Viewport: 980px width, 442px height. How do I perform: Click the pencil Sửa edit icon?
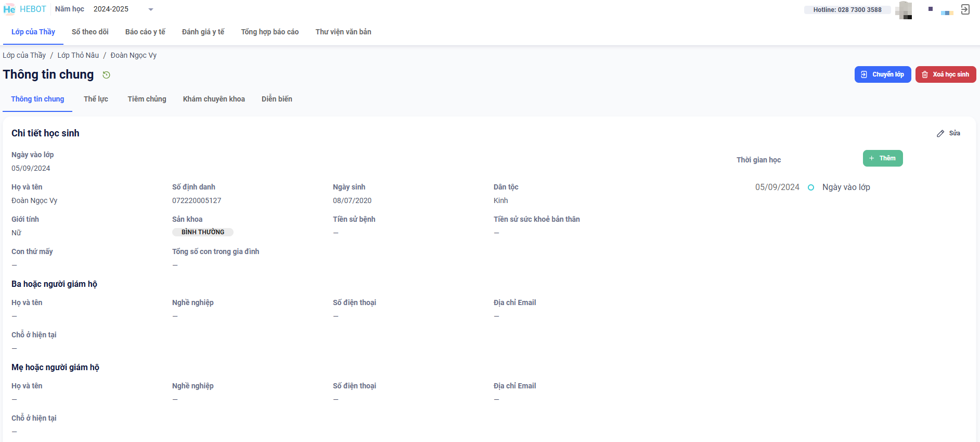(x=940, y=134)
